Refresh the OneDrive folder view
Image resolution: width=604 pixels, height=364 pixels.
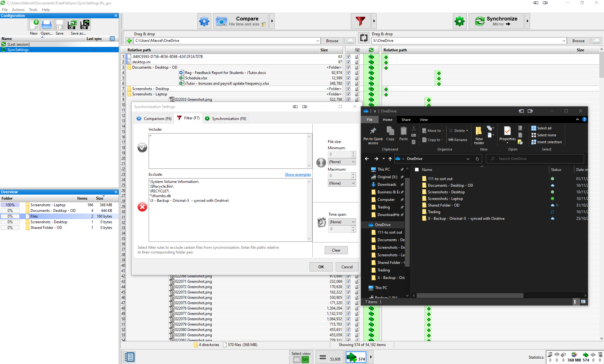(477, 159)
